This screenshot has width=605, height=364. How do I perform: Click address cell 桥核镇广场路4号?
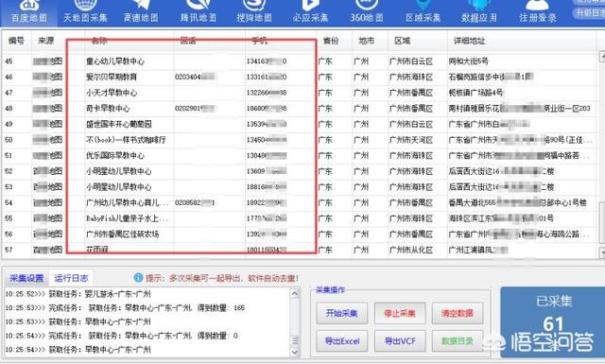point(475,93)
